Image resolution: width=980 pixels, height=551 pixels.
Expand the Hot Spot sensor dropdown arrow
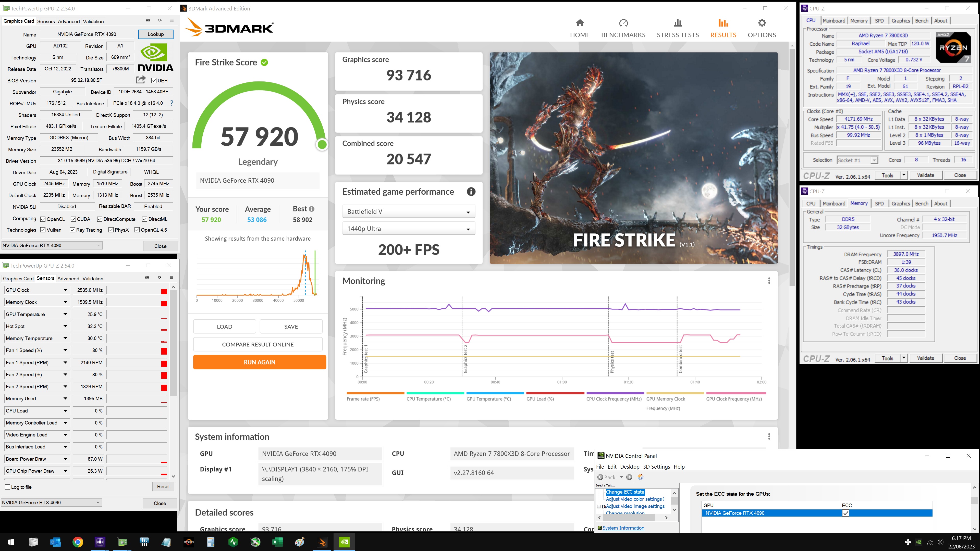65,326
